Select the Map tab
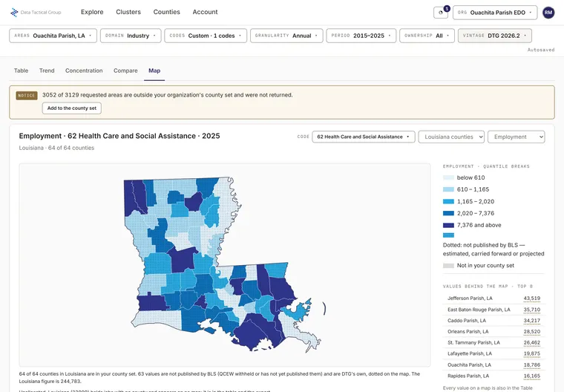 click(x=154, y=71)
